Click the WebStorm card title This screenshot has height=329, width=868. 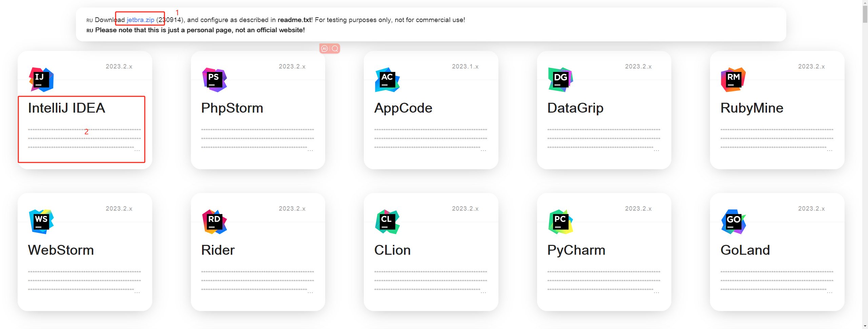61,250
